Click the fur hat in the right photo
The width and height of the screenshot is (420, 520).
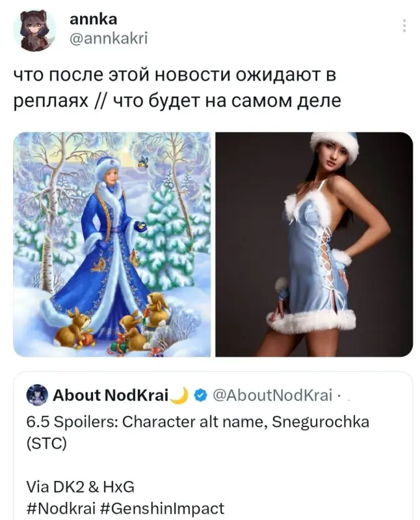click(x=334, y=148)
